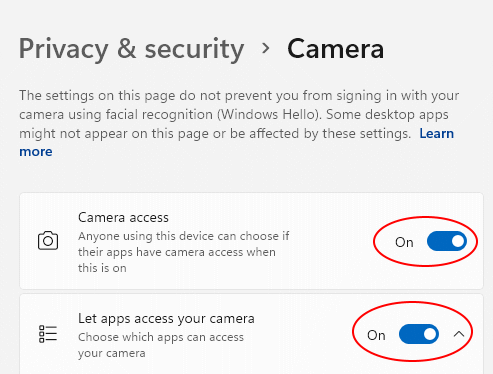This screenshot has width=493, height=374.
Task: Click the word 'more' of the Learn more link
Action: pos(36,152)
